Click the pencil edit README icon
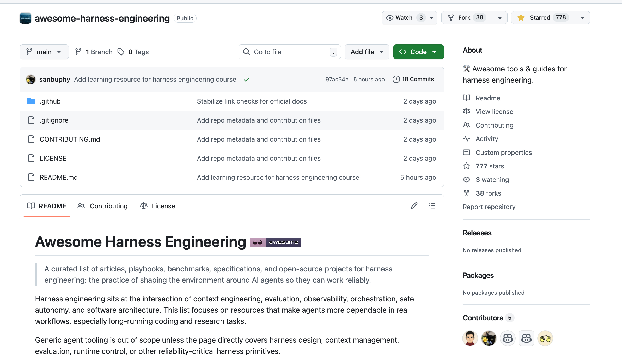The height and width of the screenshot is (364, 622). click(414, 206)
